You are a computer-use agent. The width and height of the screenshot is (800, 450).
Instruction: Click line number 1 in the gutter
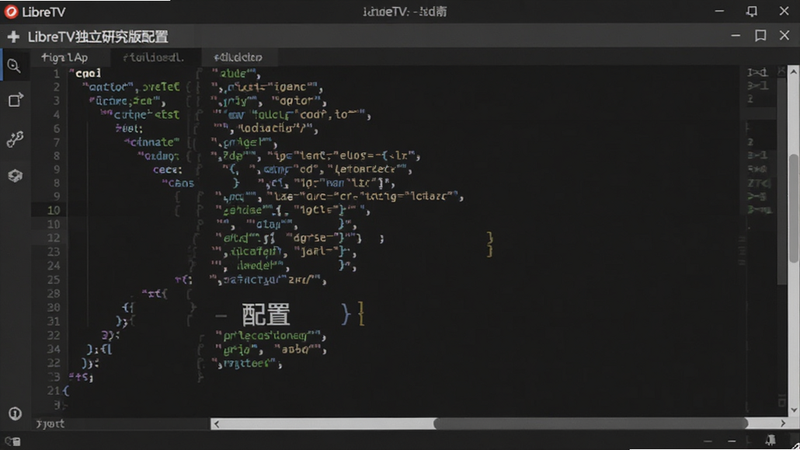point(57,73)
